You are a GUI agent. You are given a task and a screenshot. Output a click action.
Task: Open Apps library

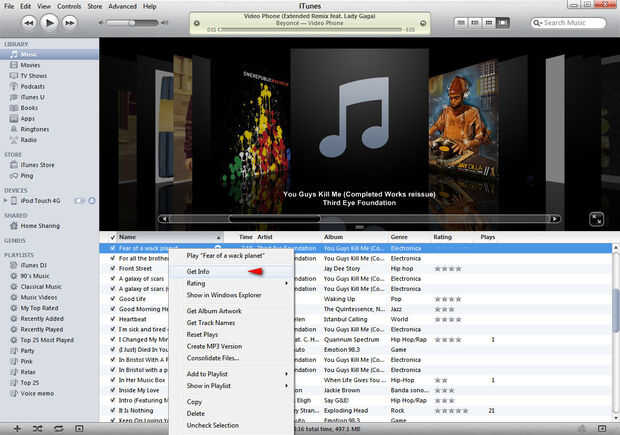click(x=27, y=118)
